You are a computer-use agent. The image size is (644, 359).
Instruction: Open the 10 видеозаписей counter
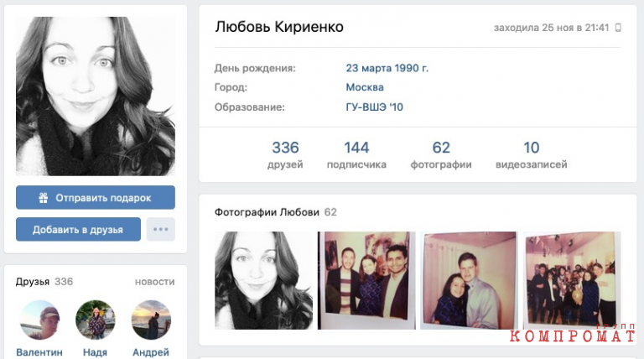531,155
